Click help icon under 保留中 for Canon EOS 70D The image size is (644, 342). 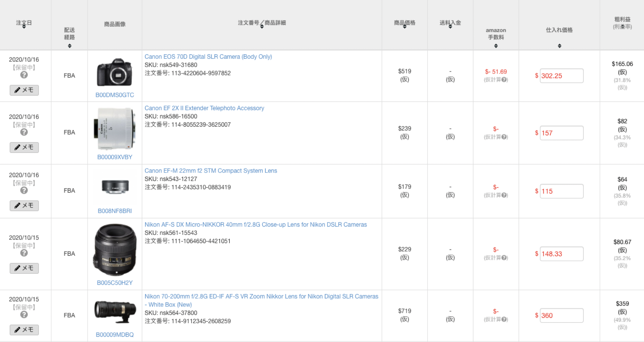point(24,75)
